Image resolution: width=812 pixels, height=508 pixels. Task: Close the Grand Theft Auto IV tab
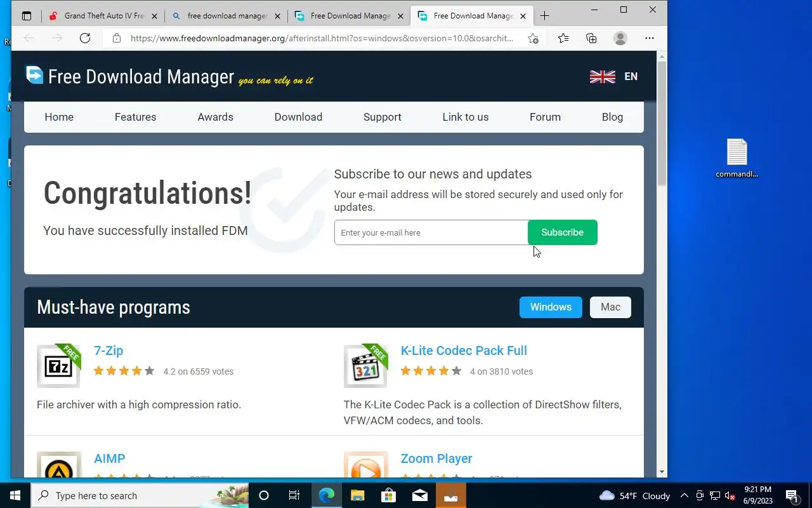pos(154,16)
